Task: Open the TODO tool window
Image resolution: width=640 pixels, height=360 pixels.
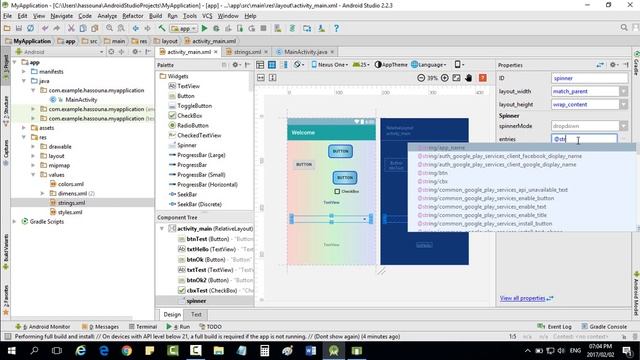Action: [210, 327]
